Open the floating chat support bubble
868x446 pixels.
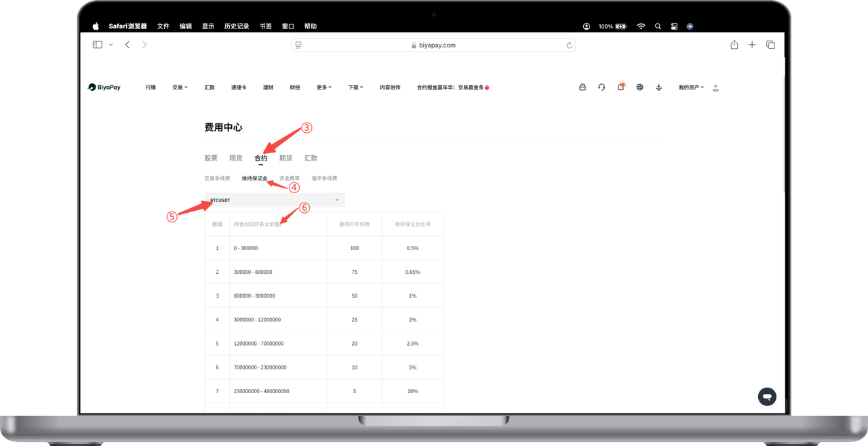[x=767, y=397]
